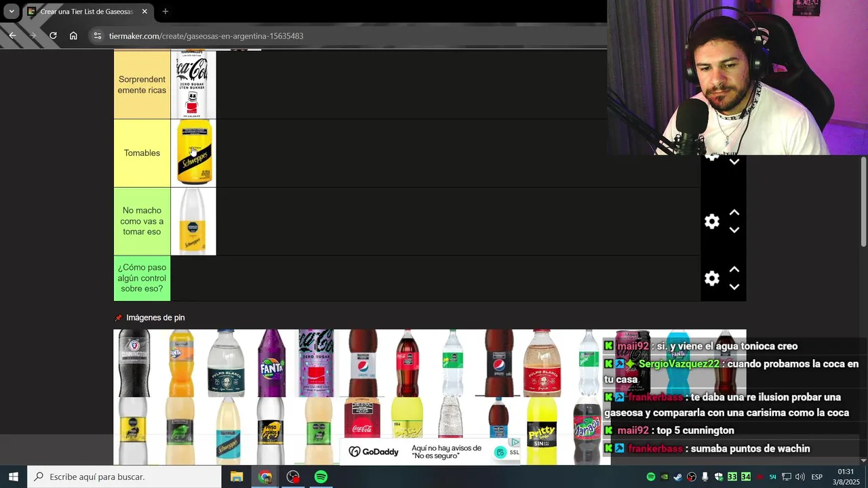This screenshot has width=868, height=488.
Task: Pick the Paso de los Toros bottle
Action: (271, 431)
